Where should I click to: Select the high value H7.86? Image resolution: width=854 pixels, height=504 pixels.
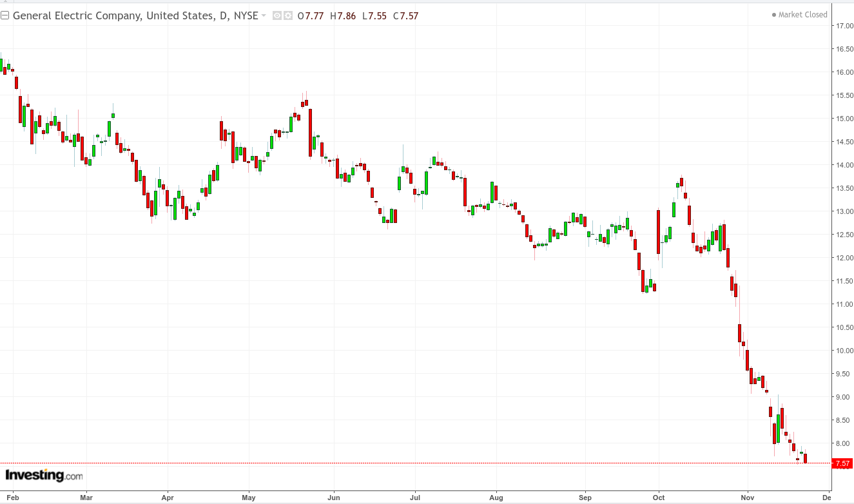pos(343,15)
